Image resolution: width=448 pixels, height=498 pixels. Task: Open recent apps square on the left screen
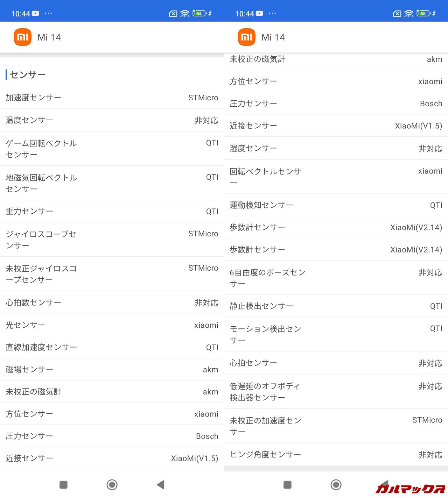(x=63, y=485)
